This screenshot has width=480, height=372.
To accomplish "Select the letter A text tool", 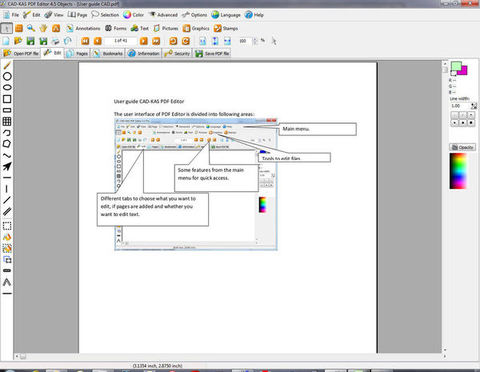I will [x=7, y=282].
